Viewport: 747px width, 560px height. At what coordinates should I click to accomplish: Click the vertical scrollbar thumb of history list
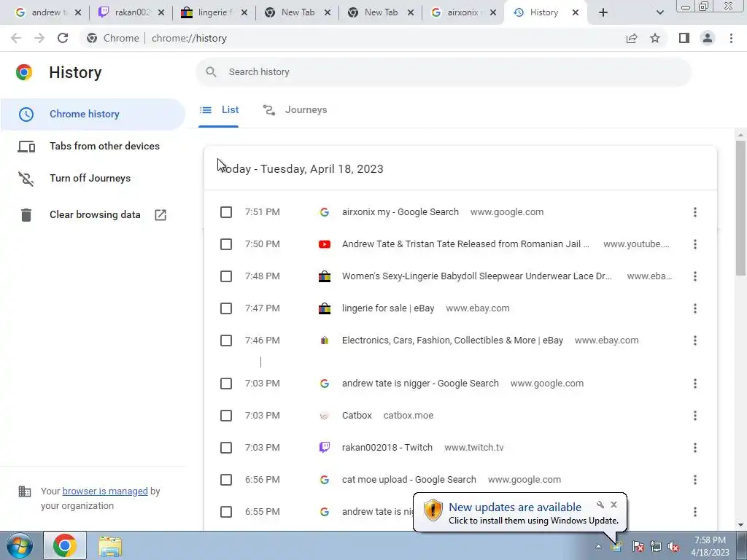click(x=740, y=207)
